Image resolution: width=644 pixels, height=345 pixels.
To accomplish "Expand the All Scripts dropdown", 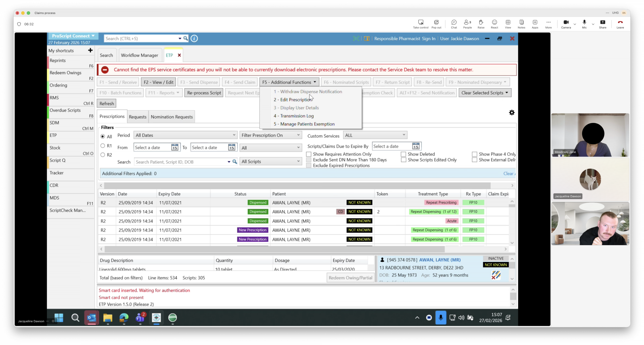I will click(x=271, y=161).
